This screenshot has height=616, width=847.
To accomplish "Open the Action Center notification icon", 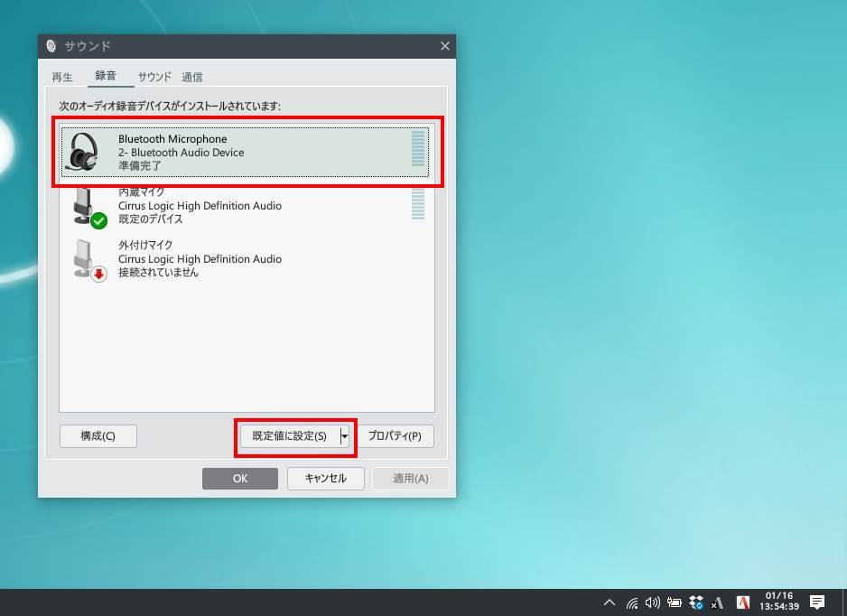I will (x=817, y=602).
